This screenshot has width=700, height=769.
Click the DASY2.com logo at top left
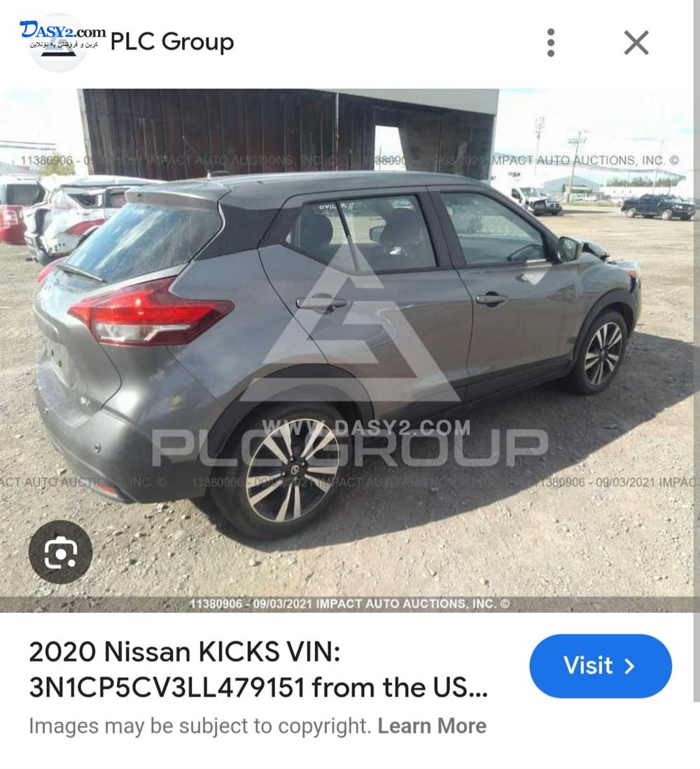(62, 34)
